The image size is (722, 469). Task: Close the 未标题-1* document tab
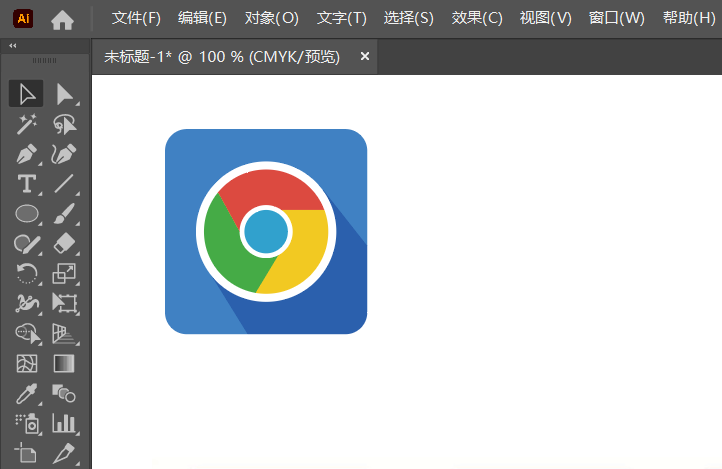click(x=365, y=56)
